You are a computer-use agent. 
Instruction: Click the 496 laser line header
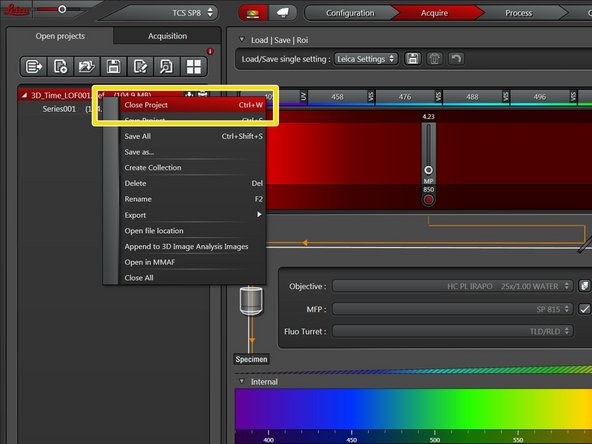coord(540,97)
